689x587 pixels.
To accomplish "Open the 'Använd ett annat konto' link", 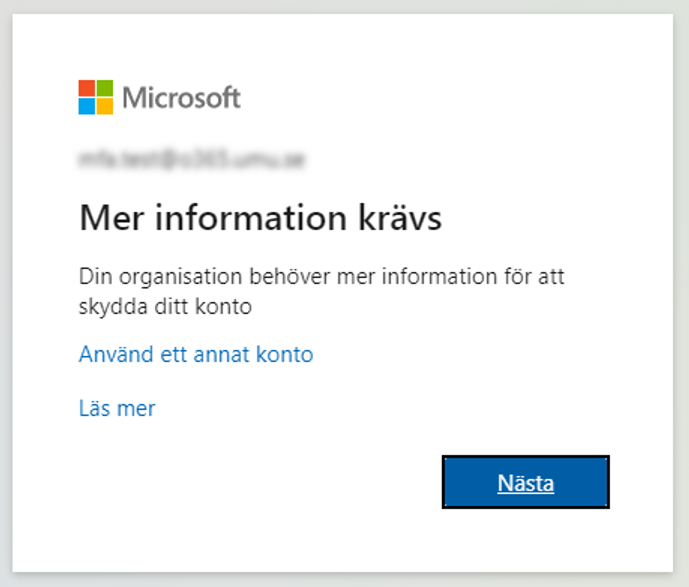I will click(x=196, y=354).
